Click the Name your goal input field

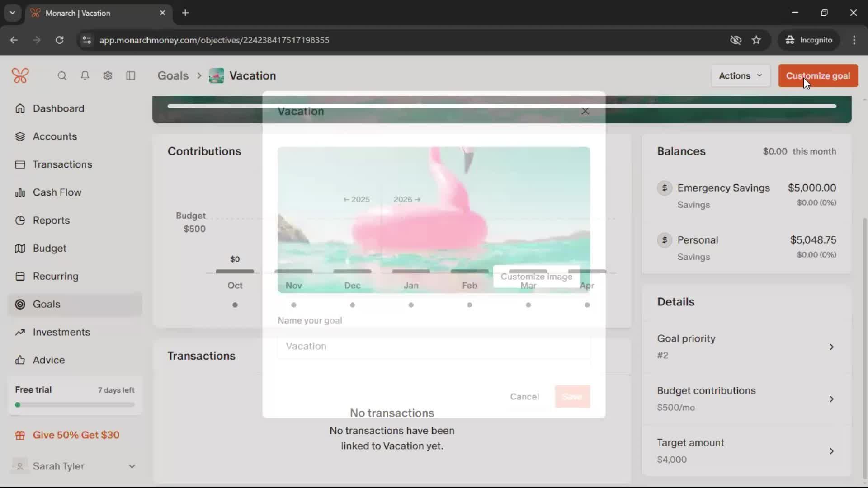pyautogui.click(x=433, y=347)
